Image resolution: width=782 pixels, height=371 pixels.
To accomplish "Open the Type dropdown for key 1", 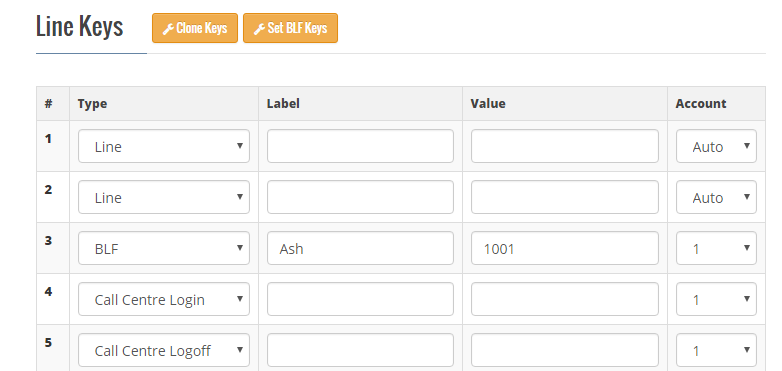I will click(164, 146).
